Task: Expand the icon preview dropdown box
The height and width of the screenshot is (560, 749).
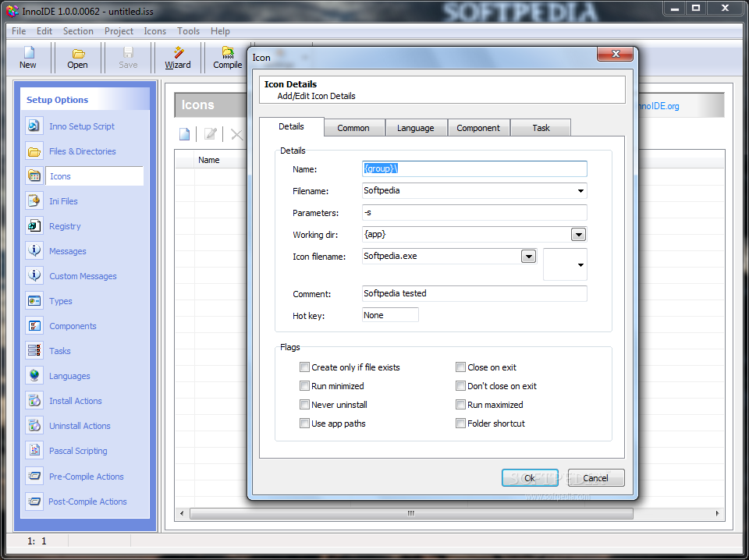Action: click(565, 264)
